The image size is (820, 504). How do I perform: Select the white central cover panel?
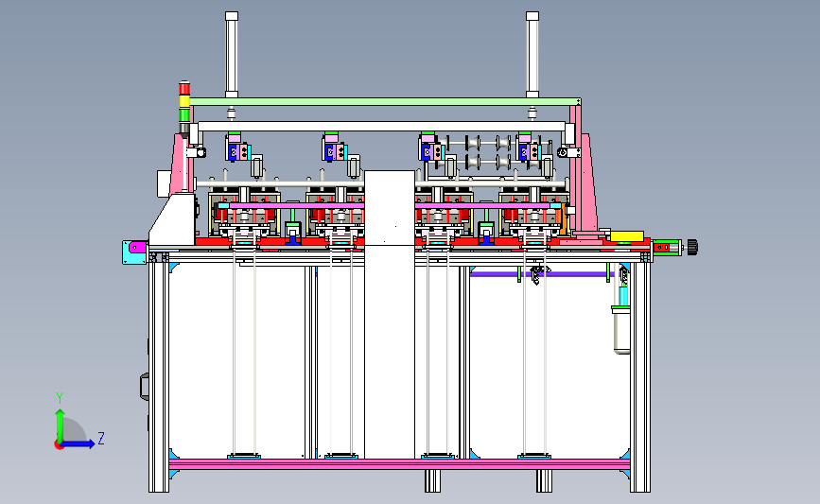(390, 314)
